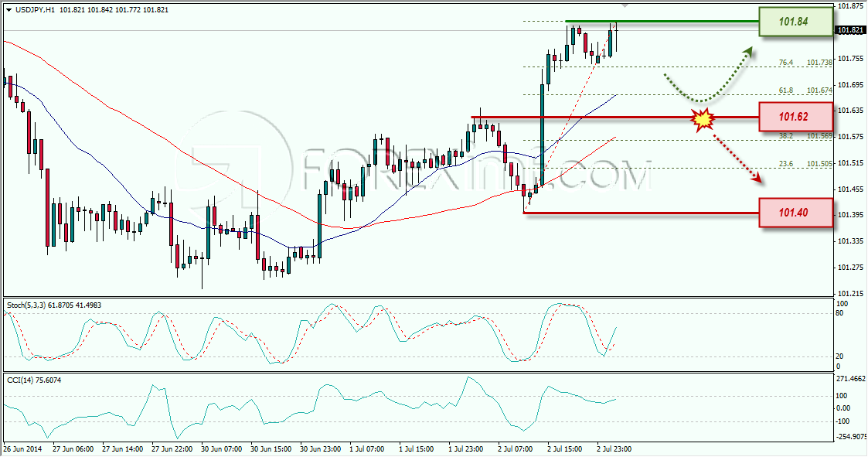Click the 27 Jun 06:00 time label

(x=73, y=448)
